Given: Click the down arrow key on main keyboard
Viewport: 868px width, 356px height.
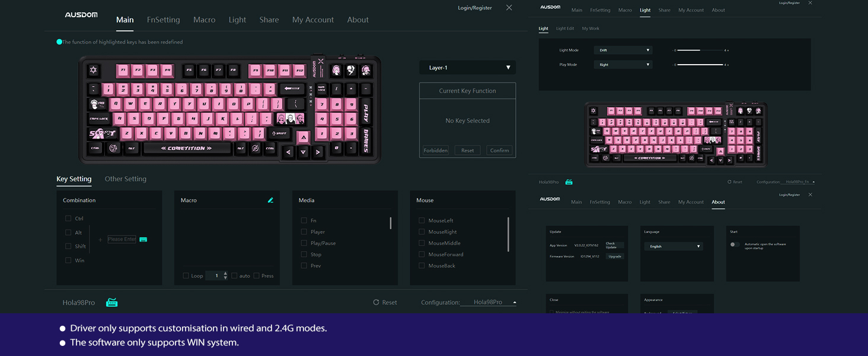Looking at the screenshot, I should point(304,152).
